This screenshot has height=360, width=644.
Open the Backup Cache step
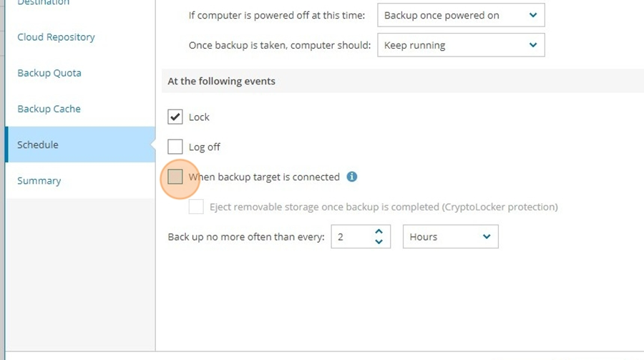49,109
